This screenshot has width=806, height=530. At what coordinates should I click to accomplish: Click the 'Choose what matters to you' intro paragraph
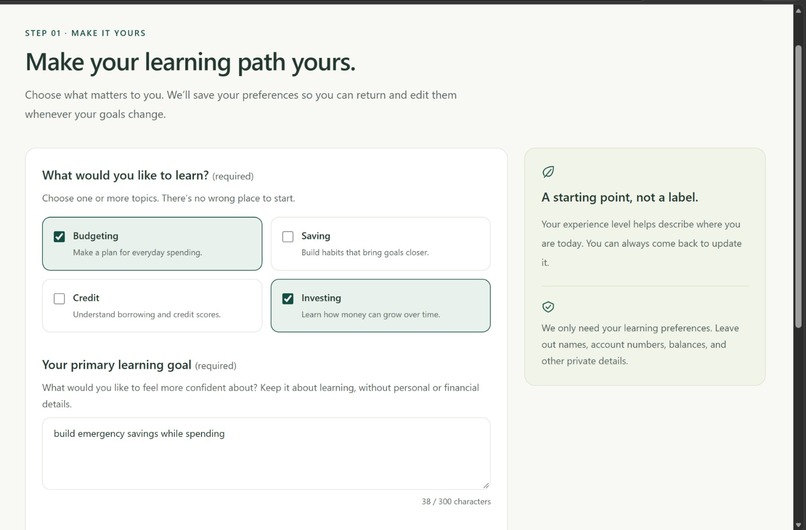coord(241,104)
